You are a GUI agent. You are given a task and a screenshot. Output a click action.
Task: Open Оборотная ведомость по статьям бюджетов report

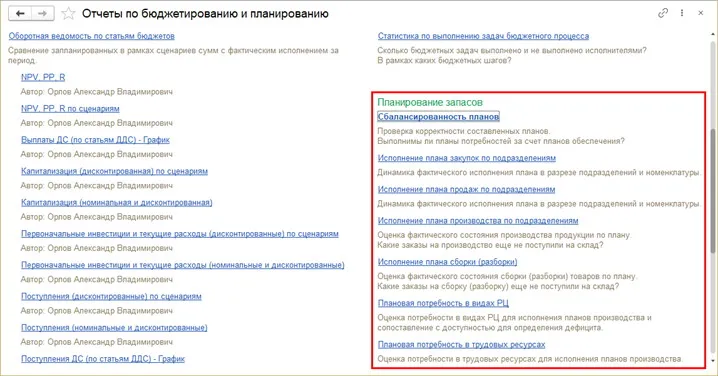pyautogui.click(x=92, y=36)
